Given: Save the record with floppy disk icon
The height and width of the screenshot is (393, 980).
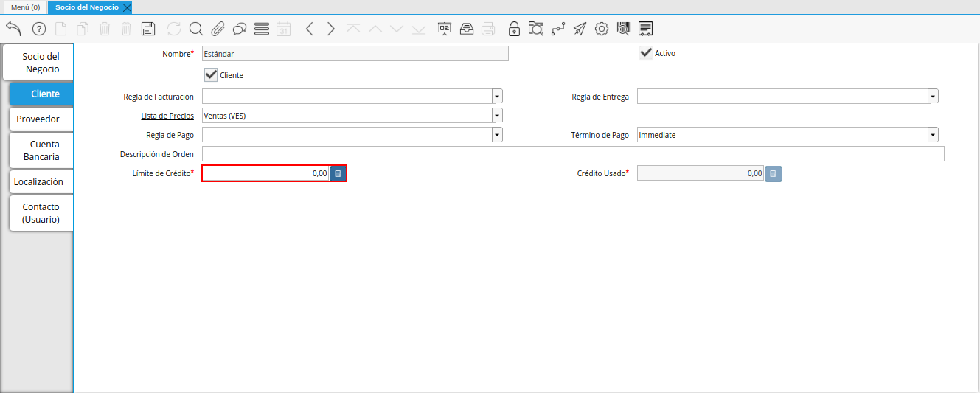Looking at the screenshot, I should point(148,29).
